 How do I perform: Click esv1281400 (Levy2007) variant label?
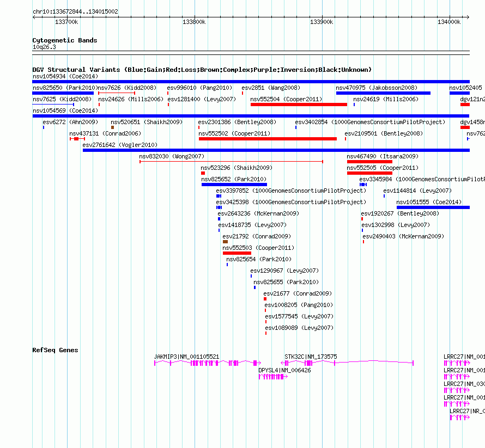tap(202, 99)
